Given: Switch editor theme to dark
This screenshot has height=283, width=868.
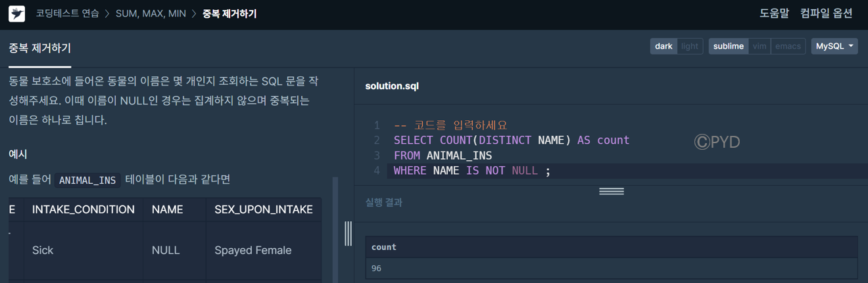Looking at the screenshot, I should coord(664,46).
